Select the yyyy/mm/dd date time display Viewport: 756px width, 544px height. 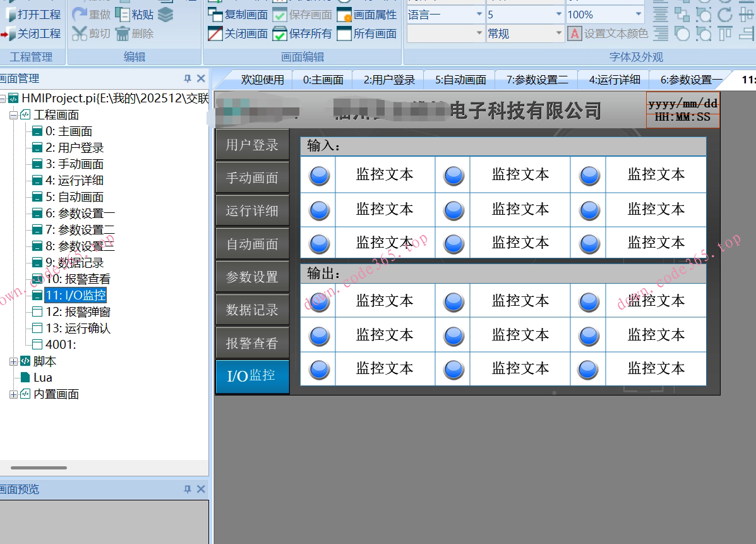(683, 110)
